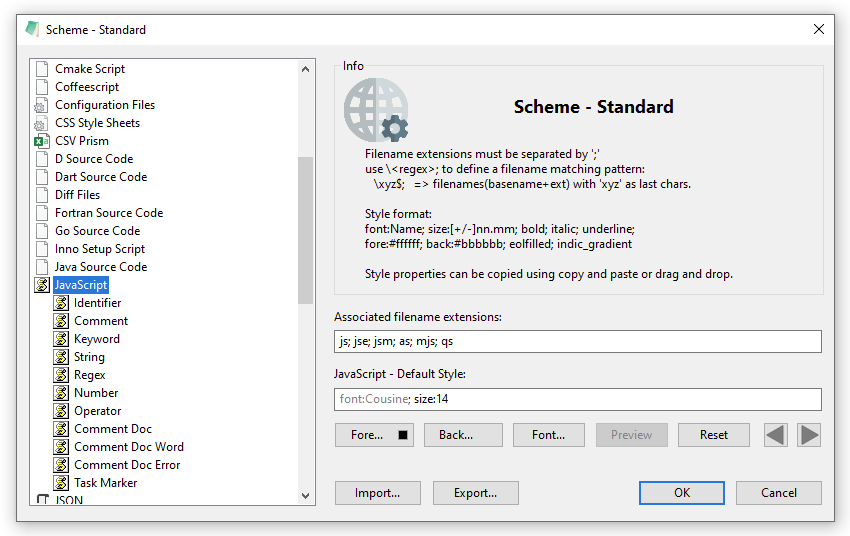This screenshot has height=536, width=850.
Task: Click the JavaScript Default Style field
Action: coord(578,399)
